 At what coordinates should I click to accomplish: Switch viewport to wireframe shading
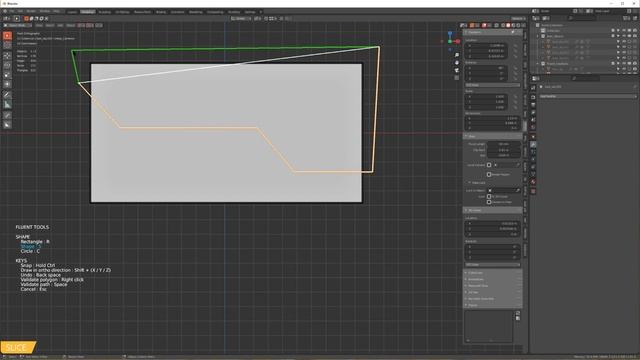(502, 25)
